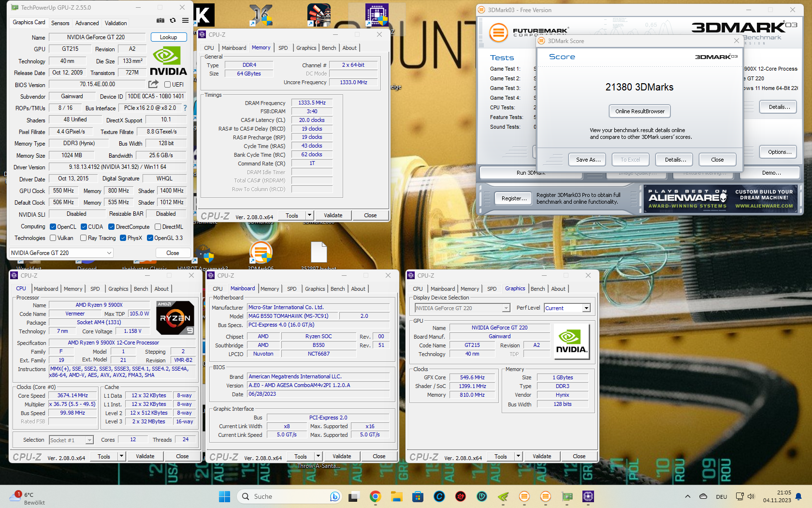The height and width of the screenshot is (508, 812).
Task: Select the Bench tab in the CPU-Z Mainboard window
Action: pos(338,289)
